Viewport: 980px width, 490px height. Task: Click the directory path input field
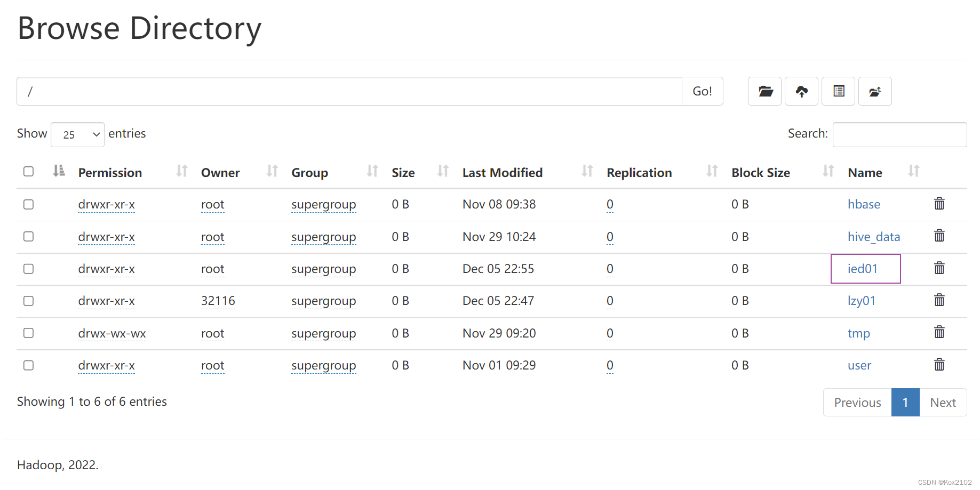coord(349,91)
